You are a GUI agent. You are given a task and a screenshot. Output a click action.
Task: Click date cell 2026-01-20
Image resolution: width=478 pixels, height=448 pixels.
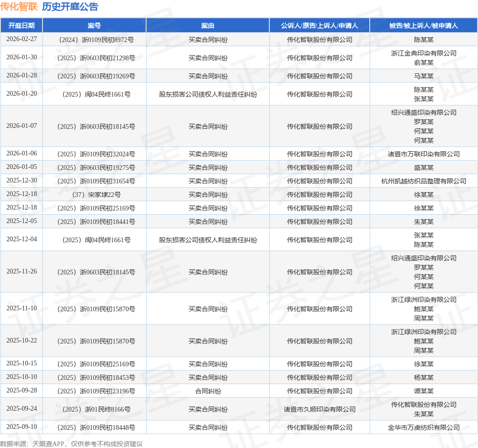pyautogui.click(x=21, y=93)
